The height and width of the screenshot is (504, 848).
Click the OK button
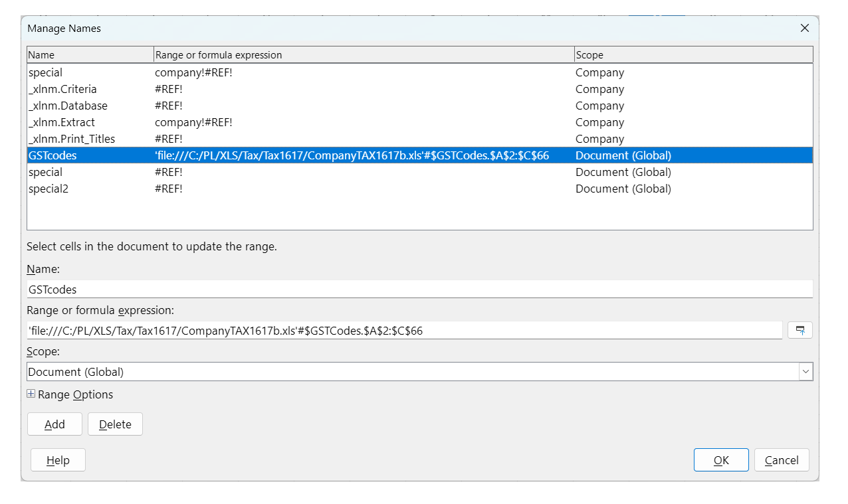pos(720,460)
